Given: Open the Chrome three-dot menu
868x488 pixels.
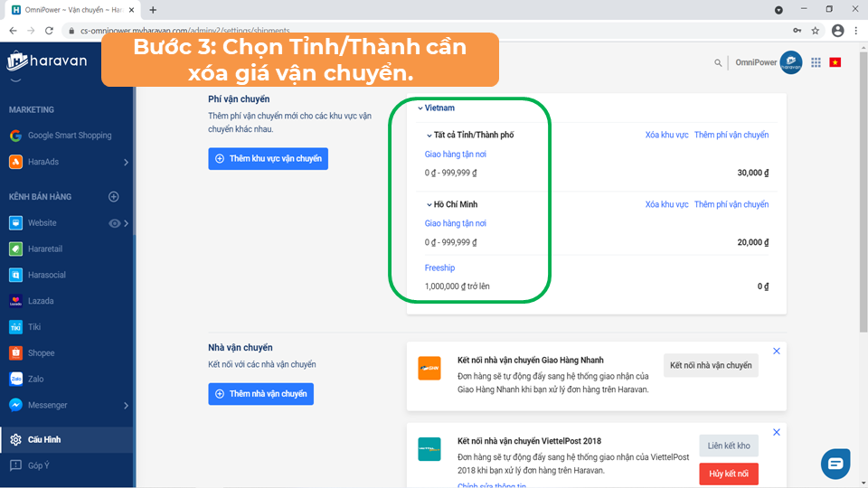Looking at the screenshot, I should 856,31.
